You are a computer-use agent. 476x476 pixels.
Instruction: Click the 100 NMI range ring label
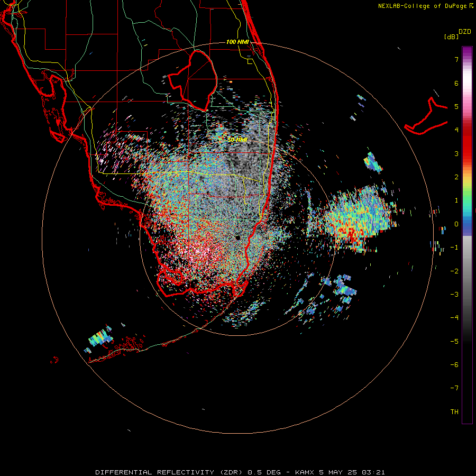(x=237, y=42)
